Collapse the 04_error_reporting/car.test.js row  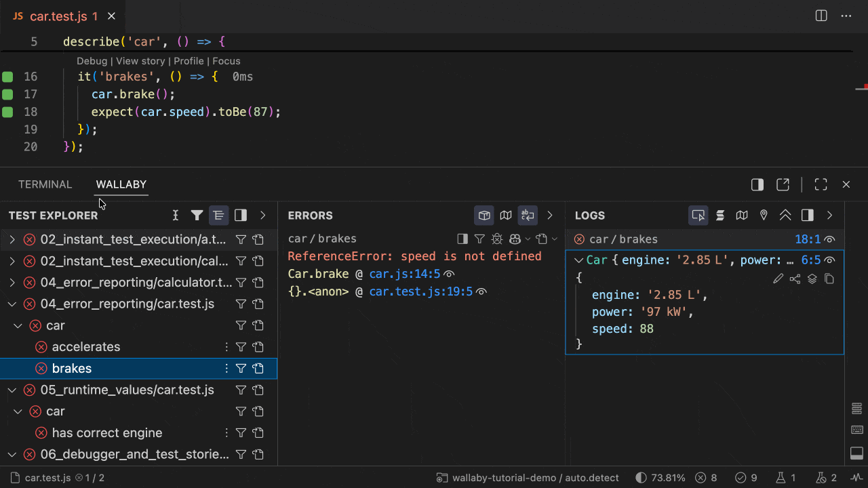(x=12, y=304)
